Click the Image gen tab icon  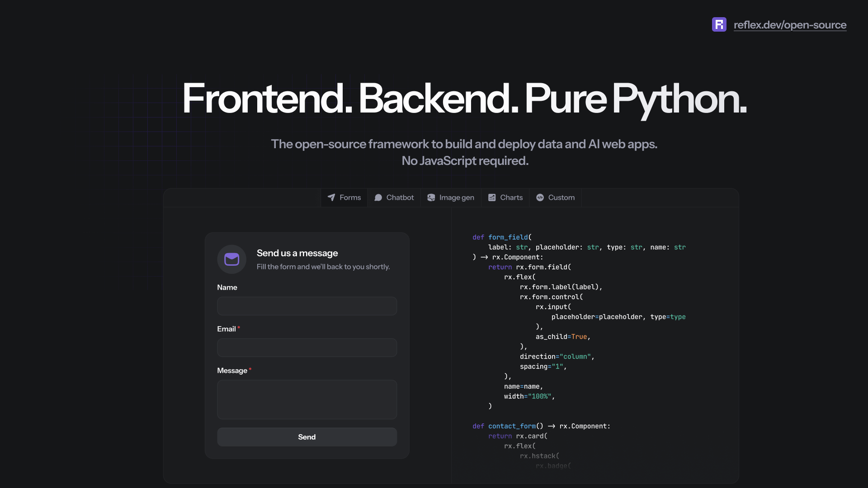click(x=431, y=197)
